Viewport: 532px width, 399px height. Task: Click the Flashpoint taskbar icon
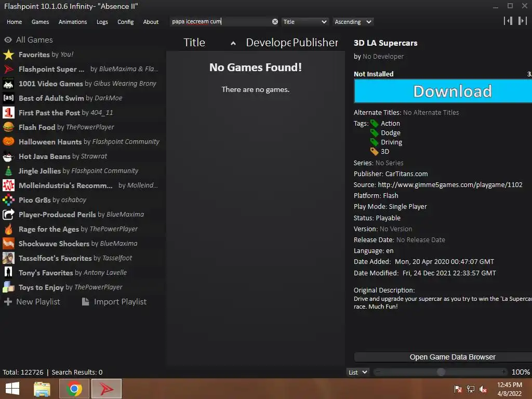pyautogui.click(x=106, y=389)
